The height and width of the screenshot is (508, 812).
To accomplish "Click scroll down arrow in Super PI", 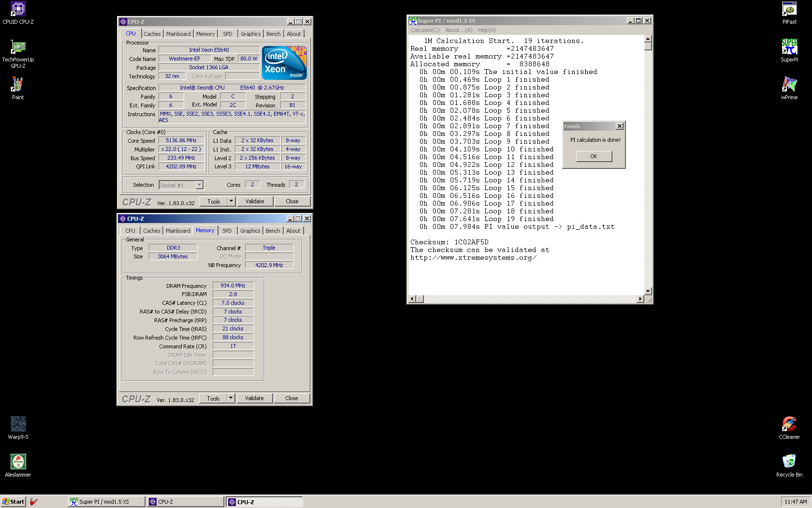I will pos(648,291).
